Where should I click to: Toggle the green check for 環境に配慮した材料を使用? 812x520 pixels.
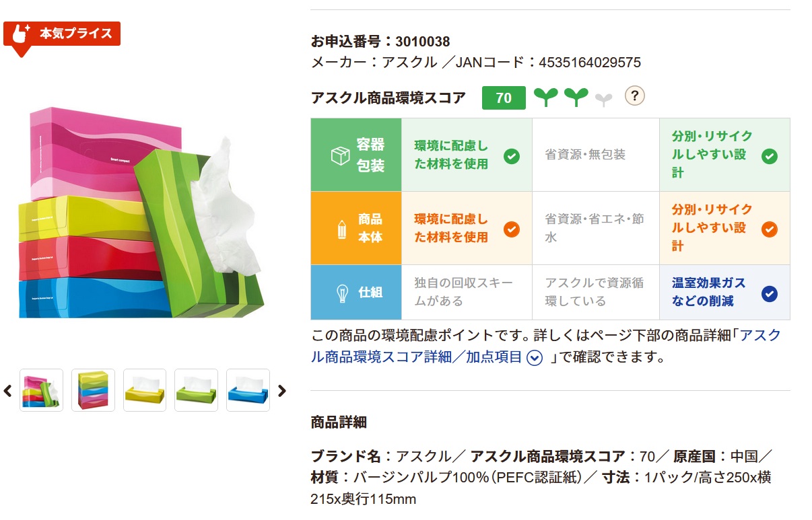click(x=513, y=156)
